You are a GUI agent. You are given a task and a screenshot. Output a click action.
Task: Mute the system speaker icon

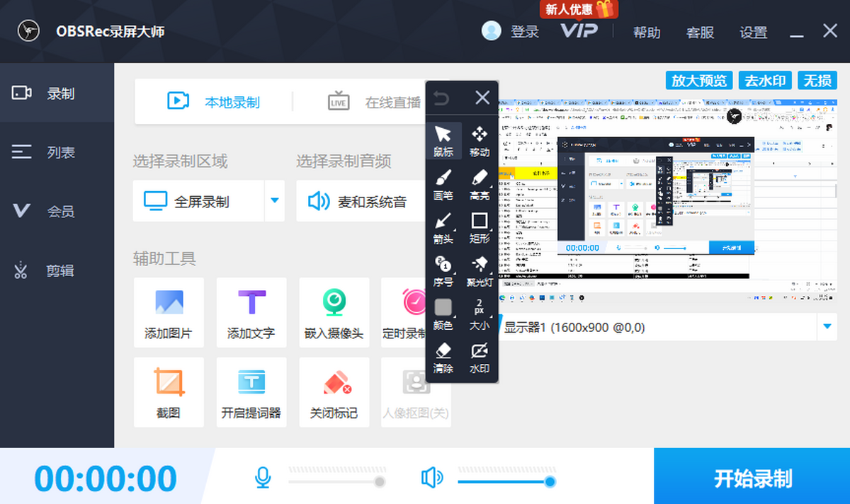431,478
